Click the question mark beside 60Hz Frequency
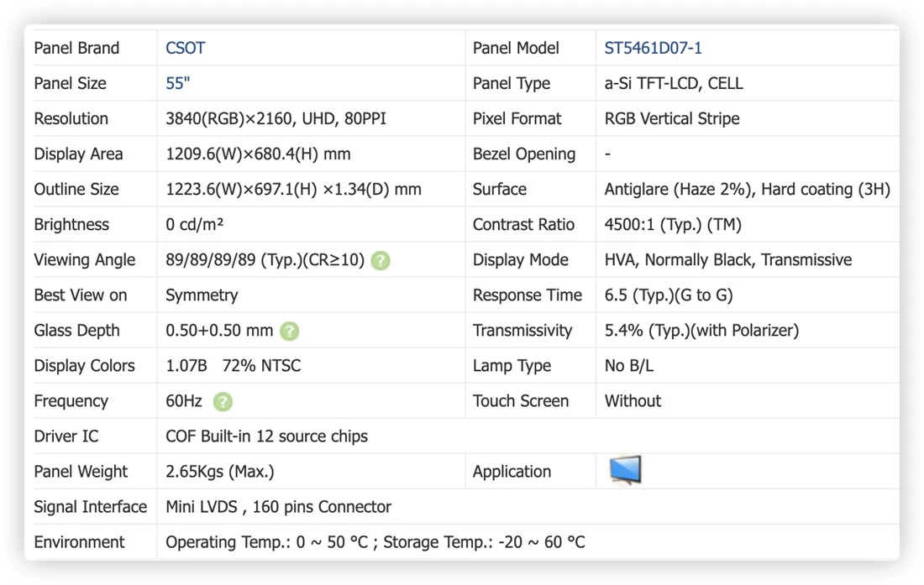This screenshot has height=585, width=924. [223, 401]
